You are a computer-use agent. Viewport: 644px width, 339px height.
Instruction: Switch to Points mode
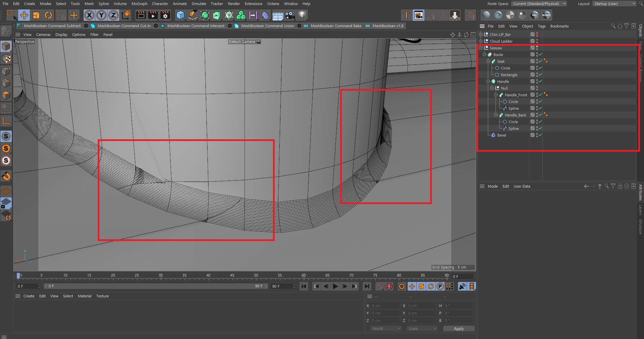click(6, 71)
